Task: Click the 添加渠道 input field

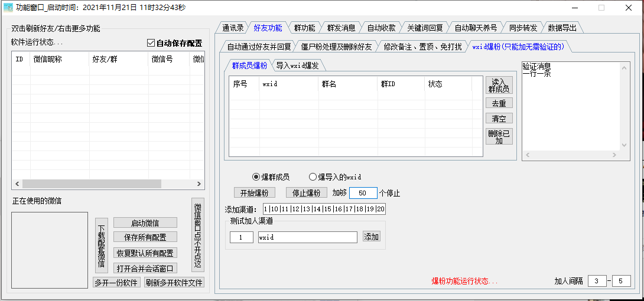Action: point(324,209)
